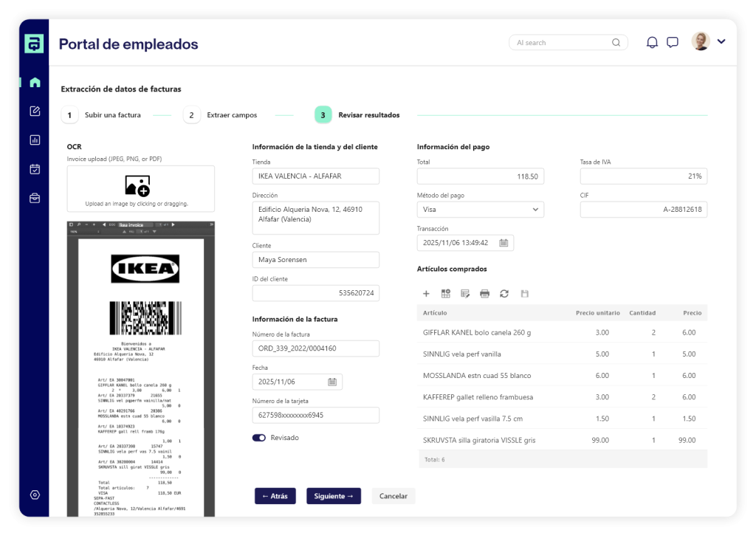
Task: Expand the Método del pago dropdown
Action: [535, 210]
